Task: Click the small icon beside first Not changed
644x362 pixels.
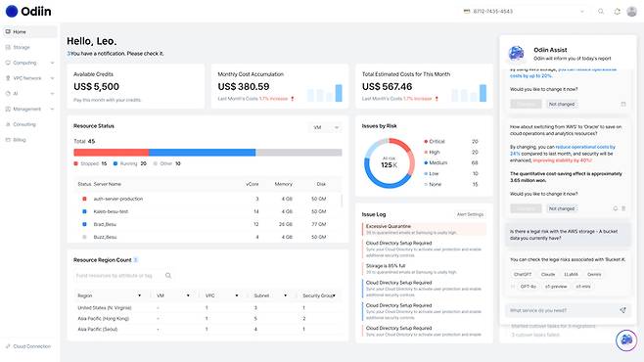Action: pyautogui.click(x=623, y=105)
